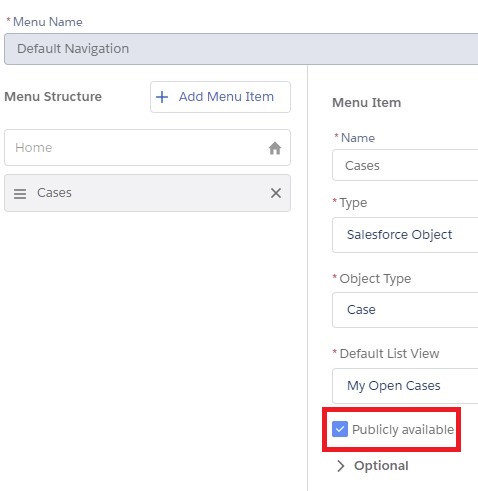Click the plus icon beside Add Menu Item
The image size is (478, 491).
tap(162, 97)
